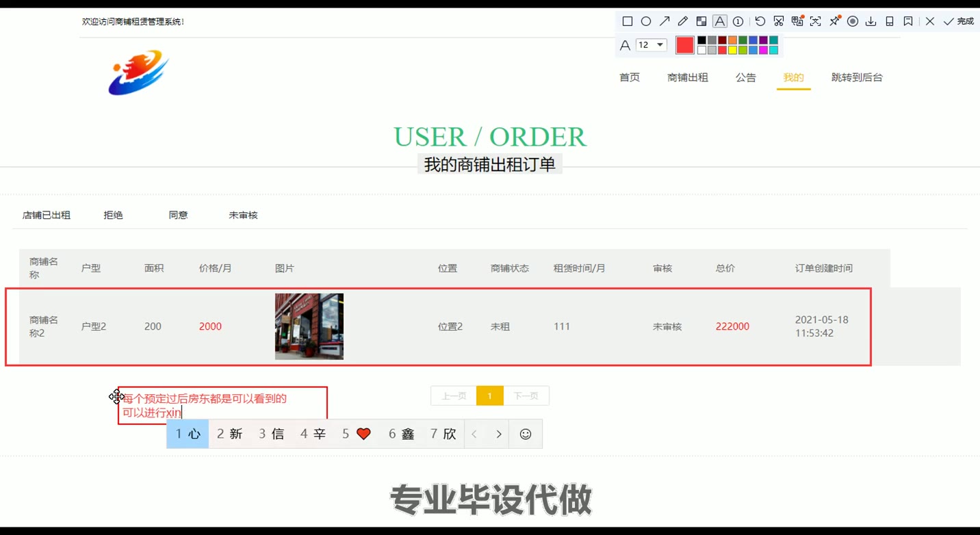Select the ellipse annotation tool
Screen dimensions: 980x535
point(645,21)
